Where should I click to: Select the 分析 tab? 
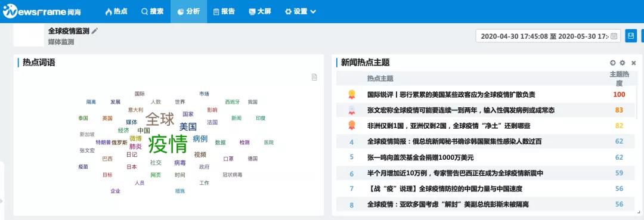click(188, 11)
